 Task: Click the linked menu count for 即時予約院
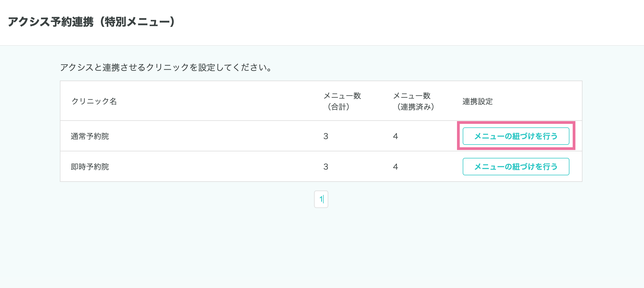tap(395, 167)
